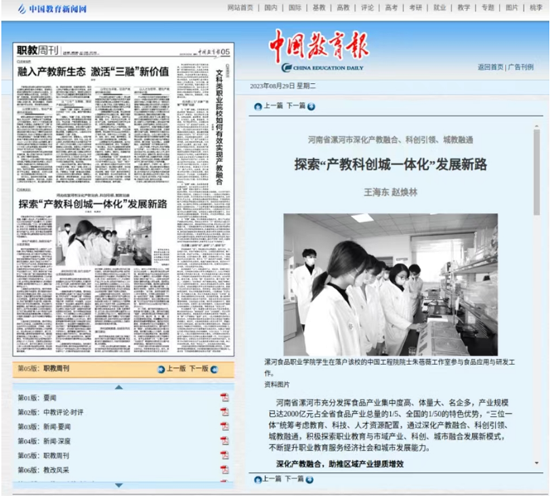Viewport: 550px width, 496px height.
Task: Open 探索“产教科创城一体化”发展新路 headline in the page preview
Action: click(93, 204)
